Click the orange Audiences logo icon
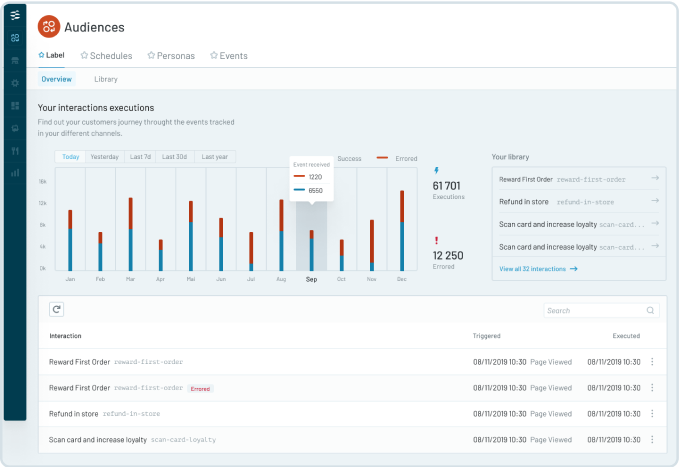The height and width of the screenshot is (467, 679). pyautogui.click(x=49, y=27)
